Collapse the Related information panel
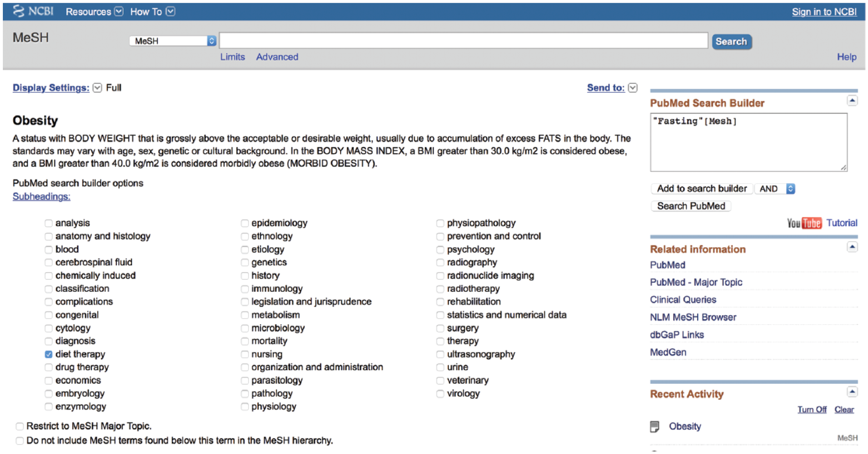The image size is (868, 454). pos(852,247)
